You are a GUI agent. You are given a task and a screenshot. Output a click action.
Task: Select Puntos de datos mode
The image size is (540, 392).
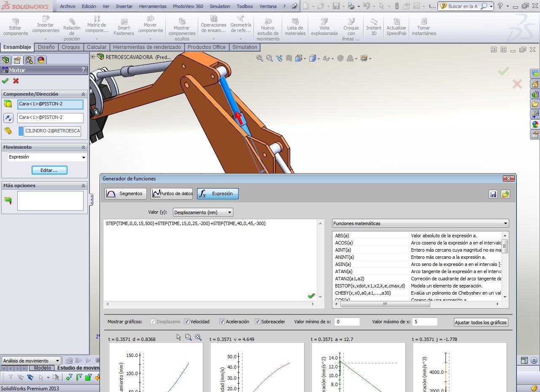(x=172, y=193)
